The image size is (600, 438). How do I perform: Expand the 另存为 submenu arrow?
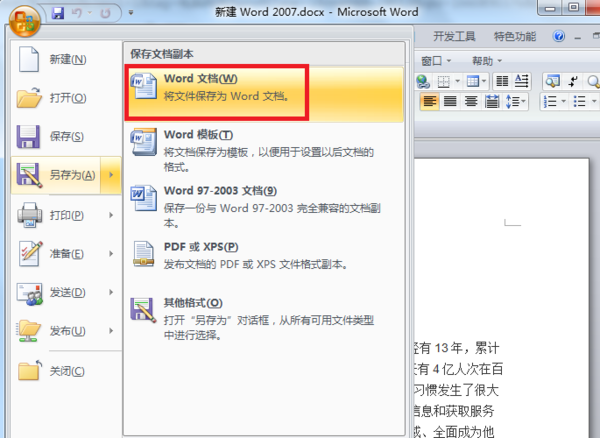pyautogui.click(x=111, y=175)
